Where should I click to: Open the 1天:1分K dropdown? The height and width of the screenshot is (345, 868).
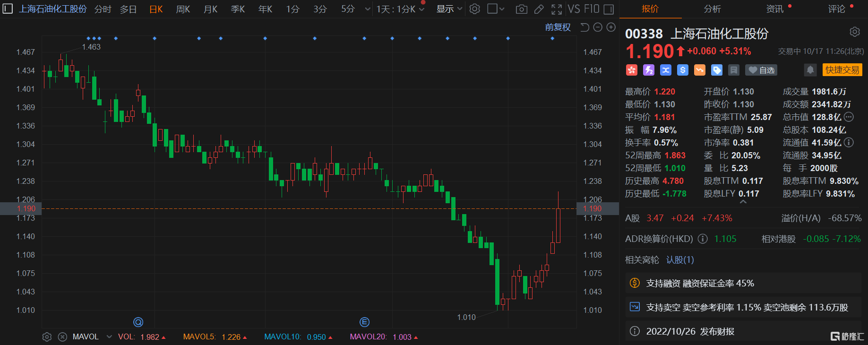(400, 9)
